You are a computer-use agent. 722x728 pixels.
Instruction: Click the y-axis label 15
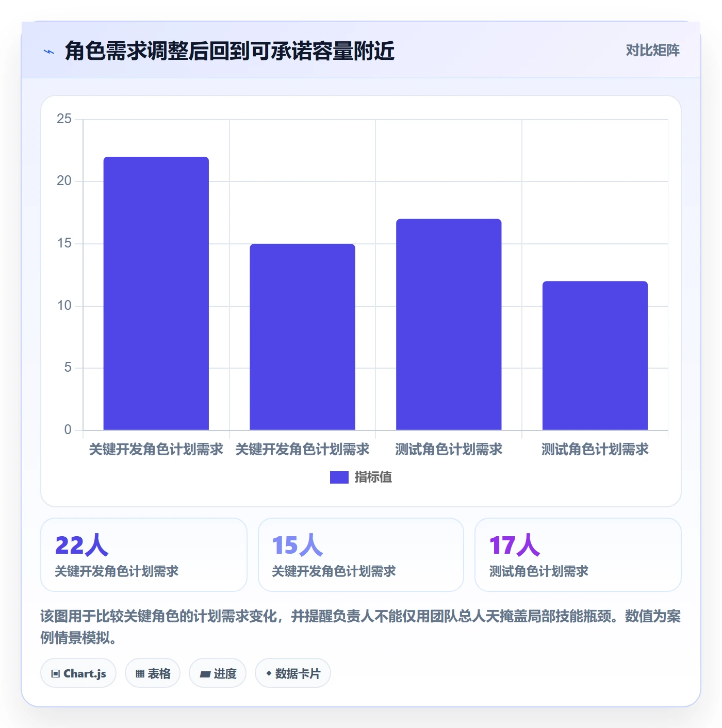pyautogui.click(x=64, y=243)
